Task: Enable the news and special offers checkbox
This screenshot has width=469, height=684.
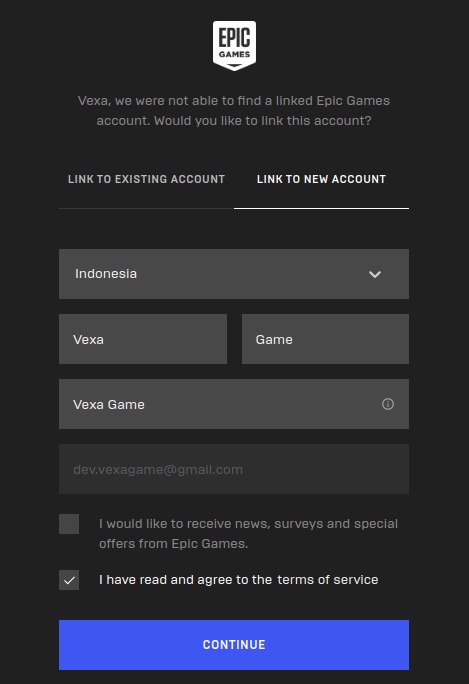Action: 69,524
